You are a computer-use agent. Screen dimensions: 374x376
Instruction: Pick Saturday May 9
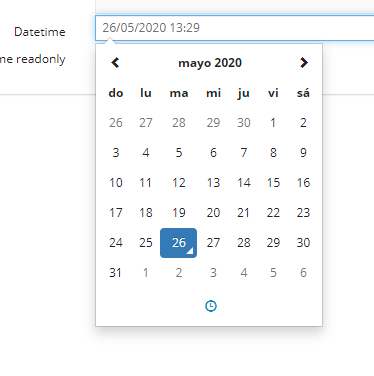tap(303, 153)
